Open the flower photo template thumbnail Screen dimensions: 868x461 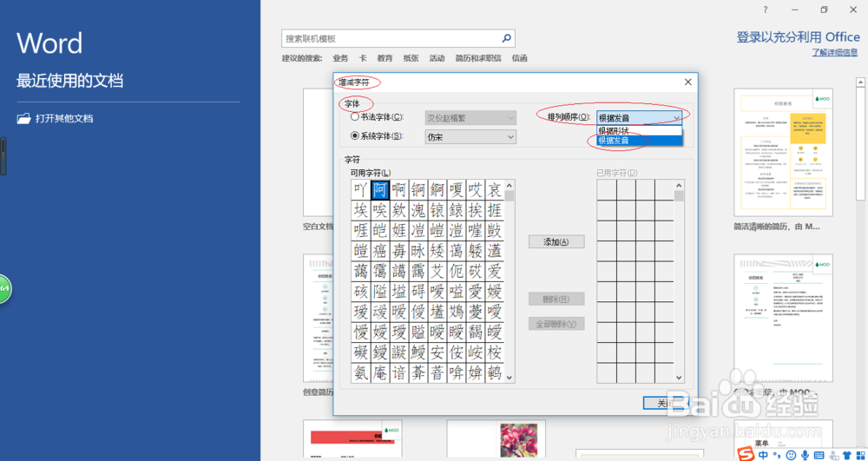tap(496, 440)
